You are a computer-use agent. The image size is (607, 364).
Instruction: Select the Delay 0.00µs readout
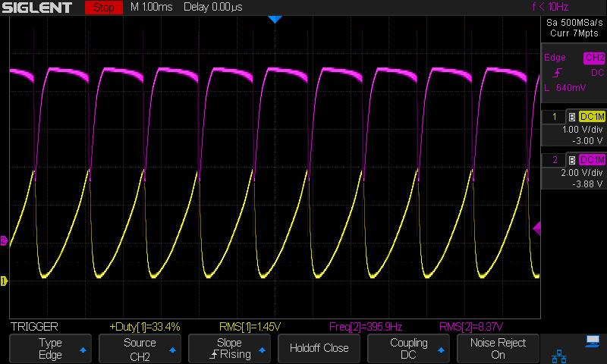point(213,7)
